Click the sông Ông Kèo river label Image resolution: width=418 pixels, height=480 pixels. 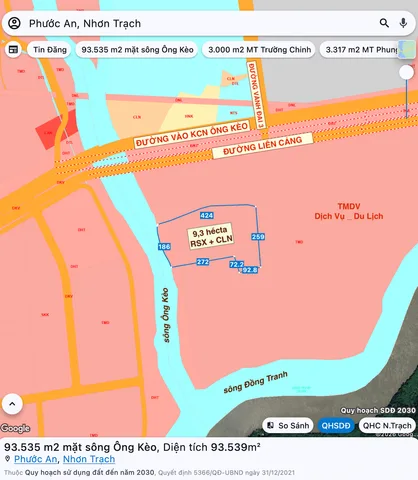pyautogui.click(x=166, y=315)
